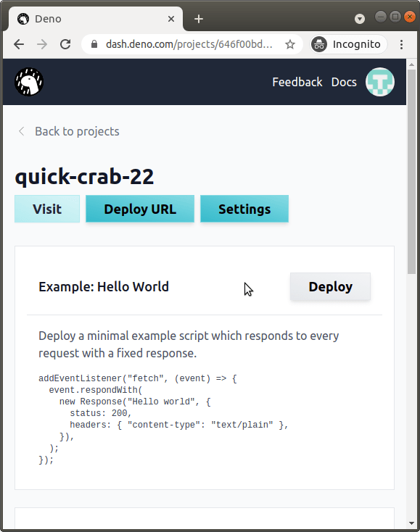Deploy the Hello World example
Screen dimensions: 420x532
(330, 287)
